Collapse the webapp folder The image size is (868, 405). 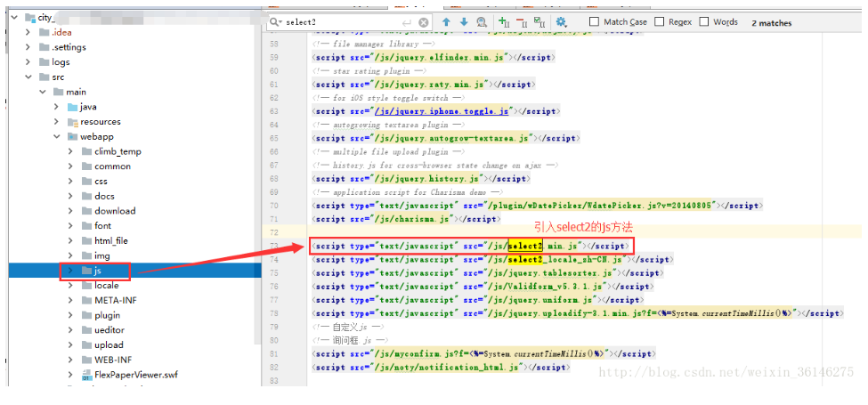click(57, 136)
